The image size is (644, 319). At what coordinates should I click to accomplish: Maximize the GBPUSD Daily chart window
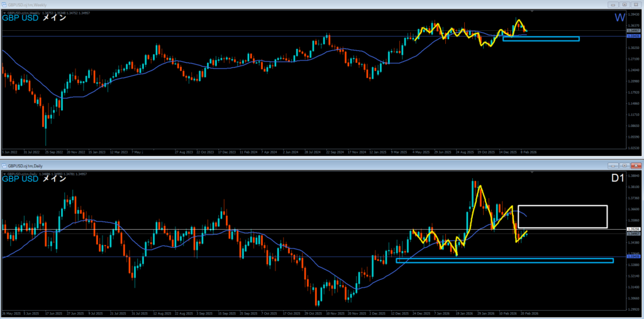pos(625,165)
